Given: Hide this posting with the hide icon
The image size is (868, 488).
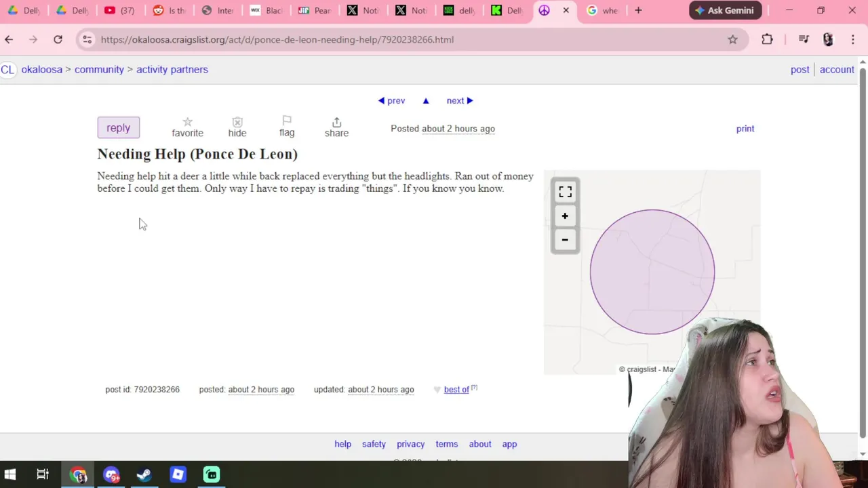Looking at the screenshot, I should (x=237, y=122).
